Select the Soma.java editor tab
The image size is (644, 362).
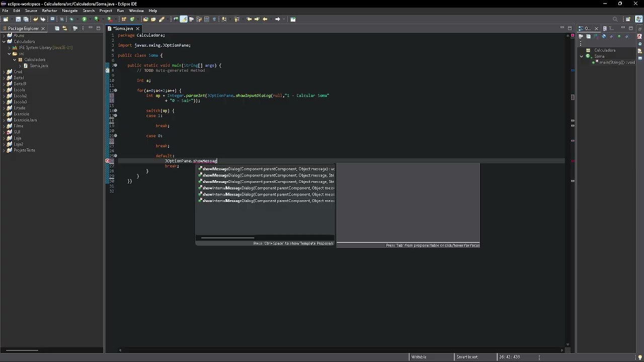(123, 29)
